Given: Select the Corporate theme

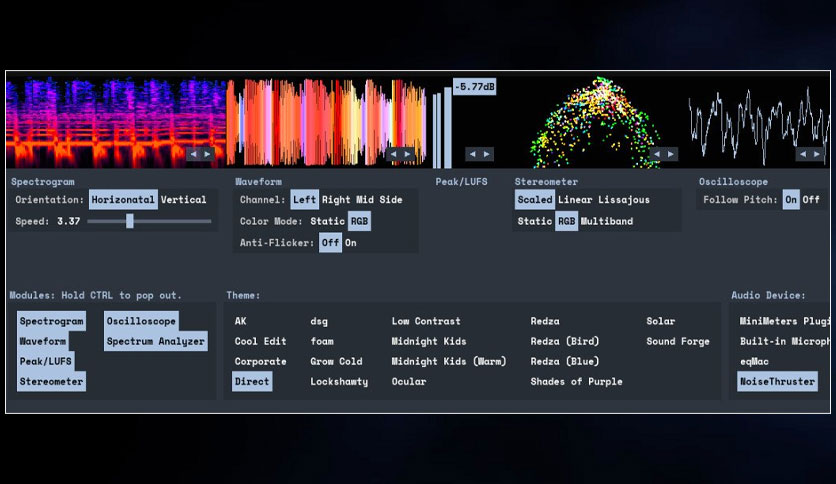Looking at the screenshot, I should pos(261,361).
